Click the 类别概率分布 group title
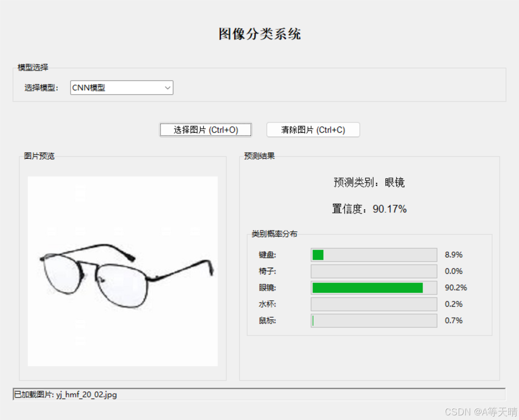The width and height of the screenshot is (519, 420). click(x=274, y=234)
